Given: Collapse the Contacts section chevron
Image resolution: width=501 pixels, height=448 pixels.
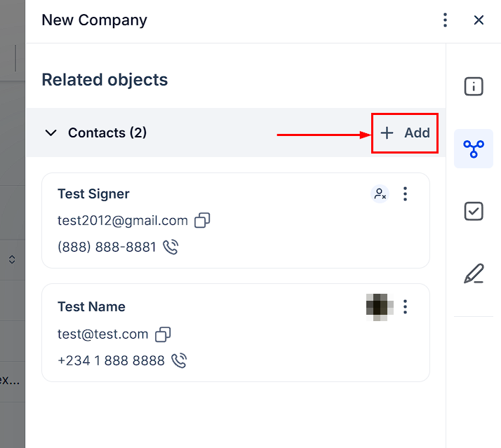Looking at the screenshot, I should [51, 133].
